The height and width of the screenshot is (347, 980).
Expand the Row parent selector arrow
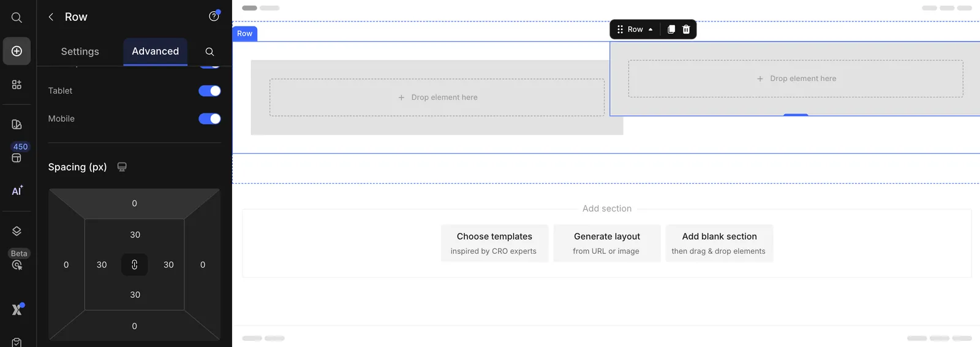coord(650,29)
